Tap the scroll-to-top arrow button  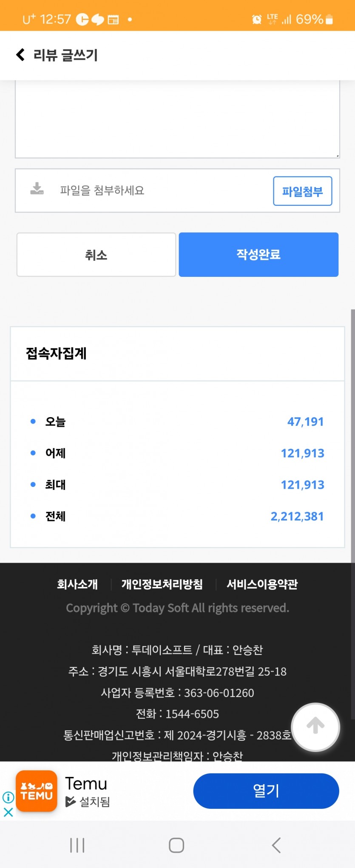315,727
